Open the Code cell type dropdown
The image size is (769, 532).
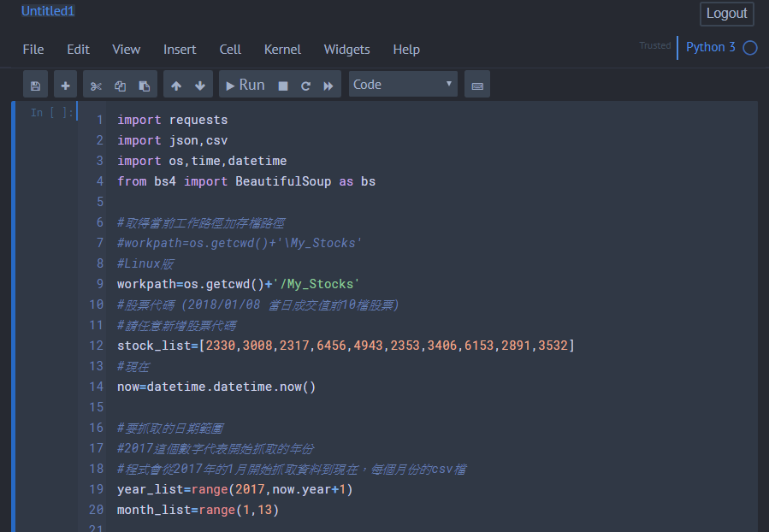pos(403,85)
